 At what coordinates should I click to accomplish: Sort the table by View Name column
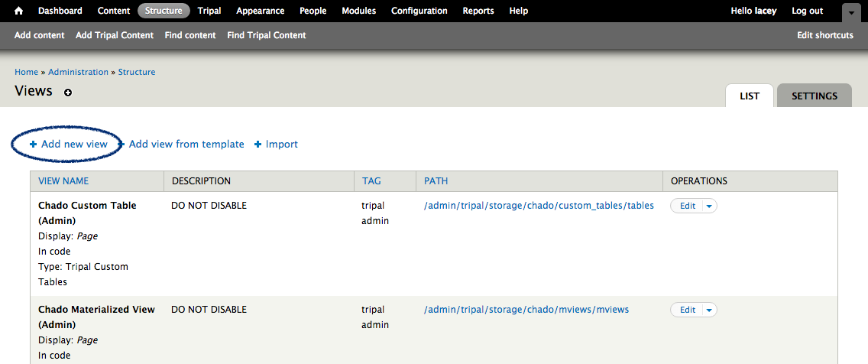[x=63, y=181]
